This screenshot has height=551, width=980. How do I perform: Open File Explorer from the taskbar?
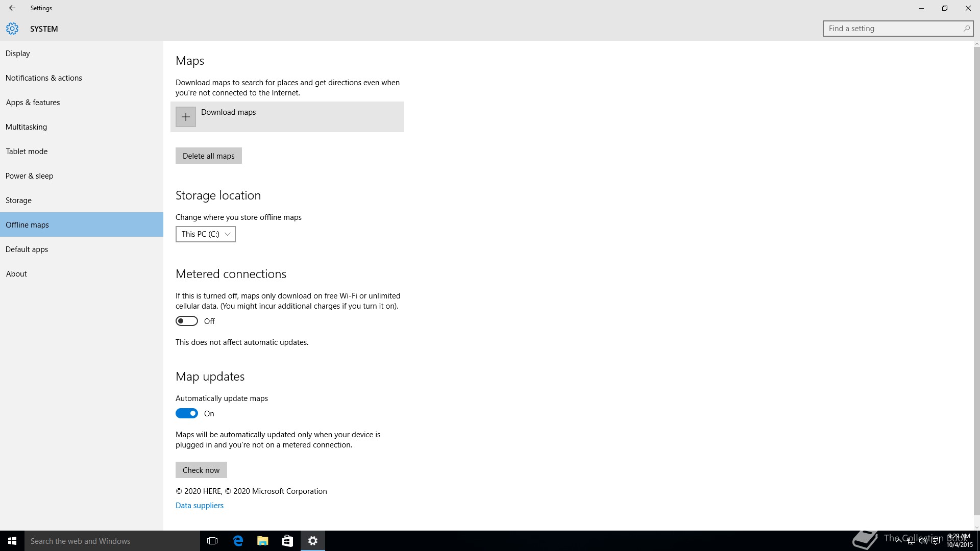pyautogui.click(x=263, y=541)
